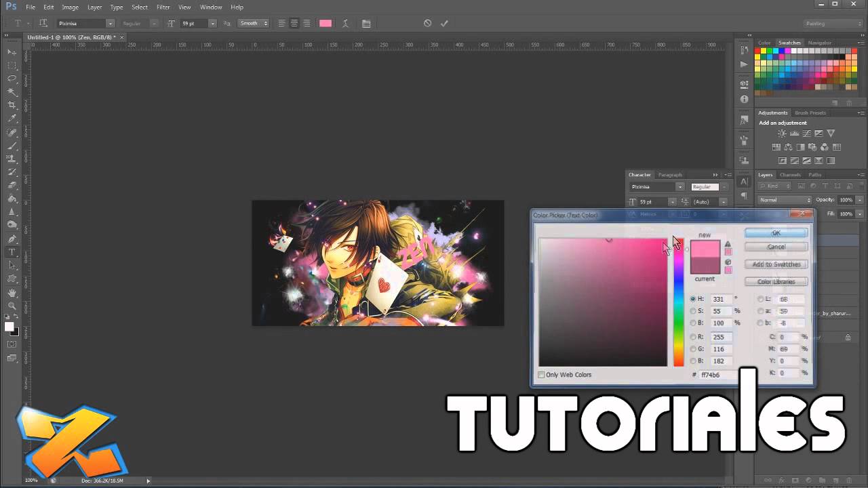Select the Rectangular Marquee tool
Viewport: 868px width, 488px height.
click(x=12, y=66)
